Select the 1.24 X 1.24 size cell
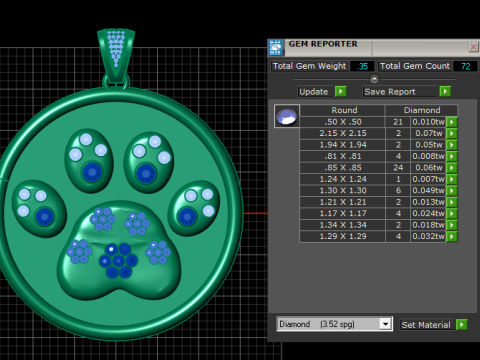Viewport: 480px width, 360px height. [342, 179]
